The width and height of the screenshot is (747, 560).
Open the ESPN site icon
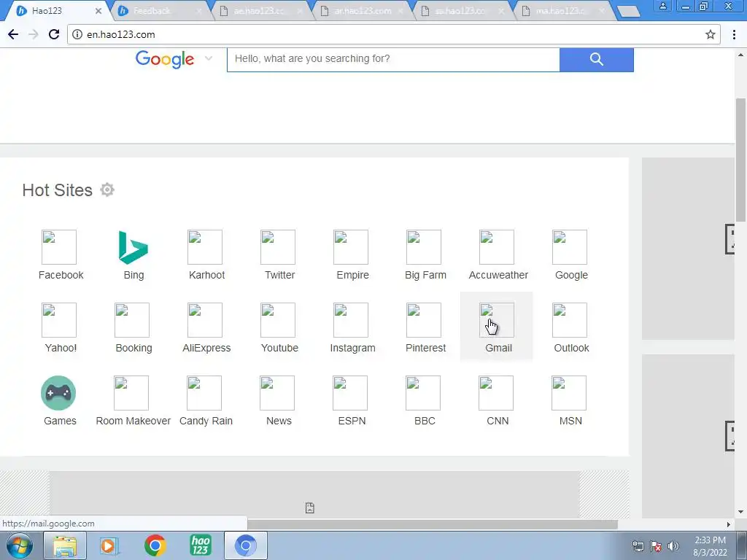349,393
